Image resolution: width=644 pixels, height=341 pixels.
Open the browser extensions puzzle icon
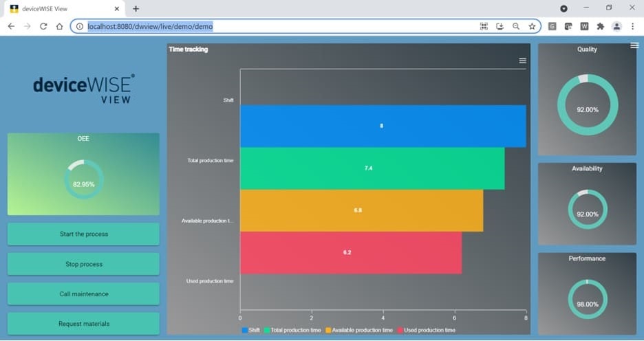(601, 26)
